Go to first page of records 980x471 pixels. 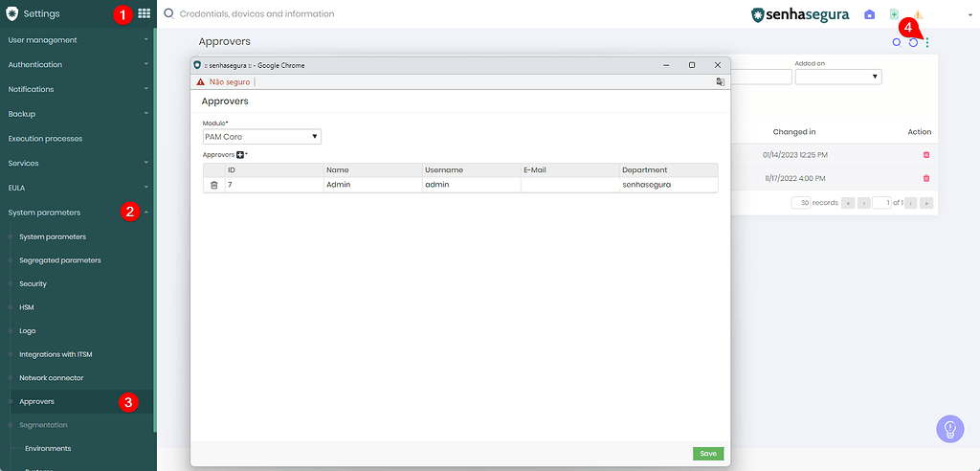click(x=848, y=203)
